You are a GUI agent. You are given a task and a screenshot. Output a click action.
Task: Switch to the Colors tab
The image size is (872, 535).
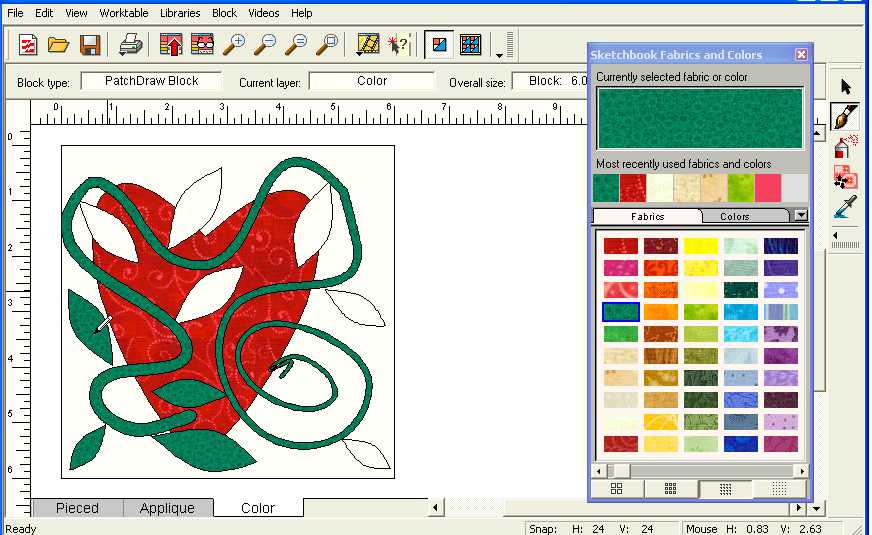tap(734, 216)
